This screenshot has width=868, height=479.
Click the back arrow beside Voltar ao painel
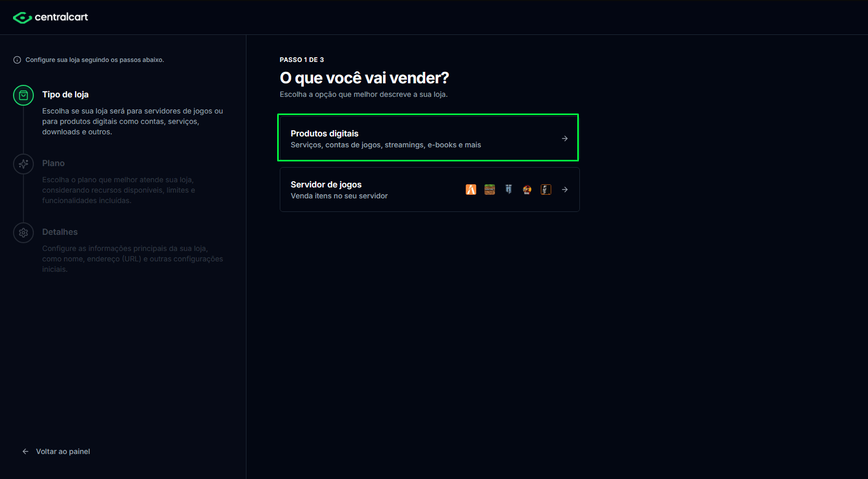coord(26,451)
